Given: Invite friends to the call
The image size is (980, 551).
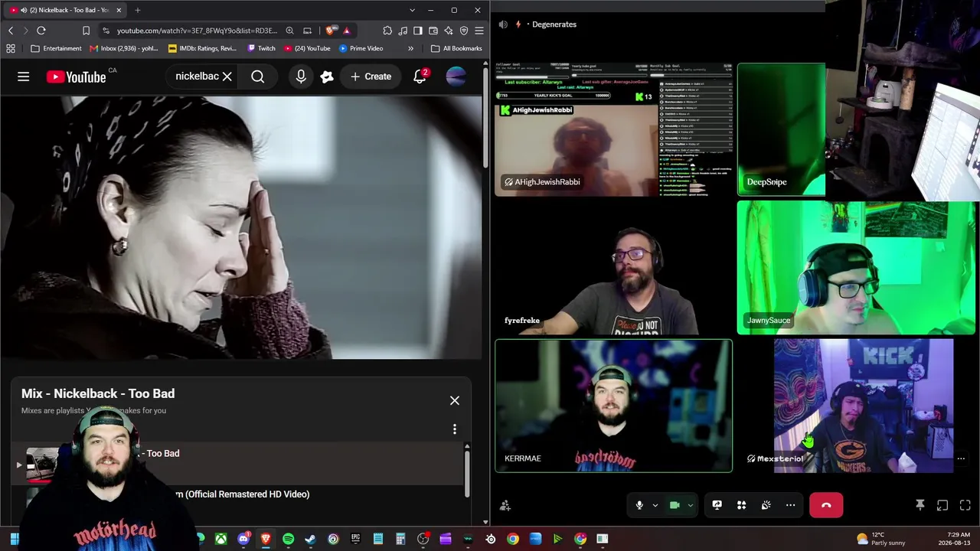Looking at the screenshot, I should [x=505, y=505].
